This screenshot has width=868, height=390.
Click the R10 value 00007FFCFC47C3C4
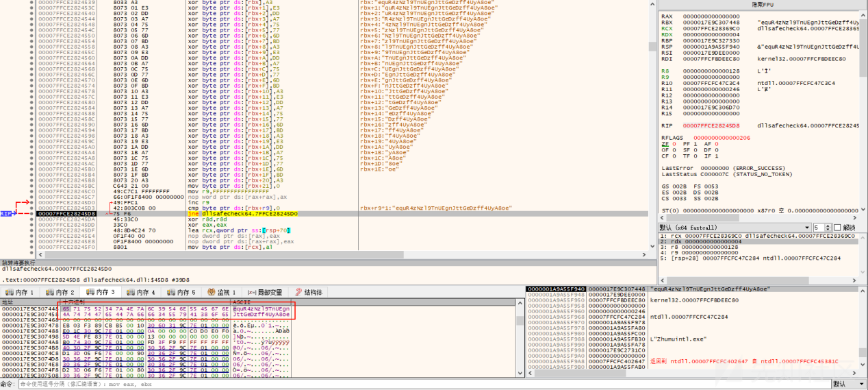(711, 83)
